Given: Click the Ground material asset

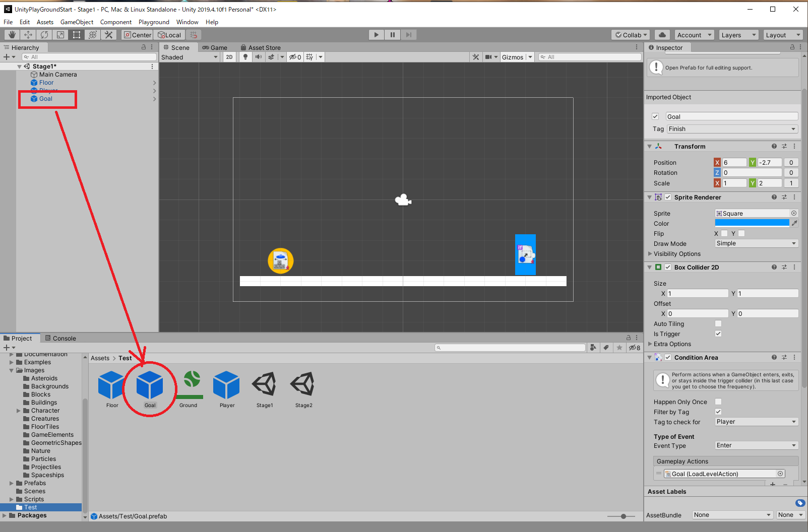Looking at the screenshot, I should coord(189,385).
